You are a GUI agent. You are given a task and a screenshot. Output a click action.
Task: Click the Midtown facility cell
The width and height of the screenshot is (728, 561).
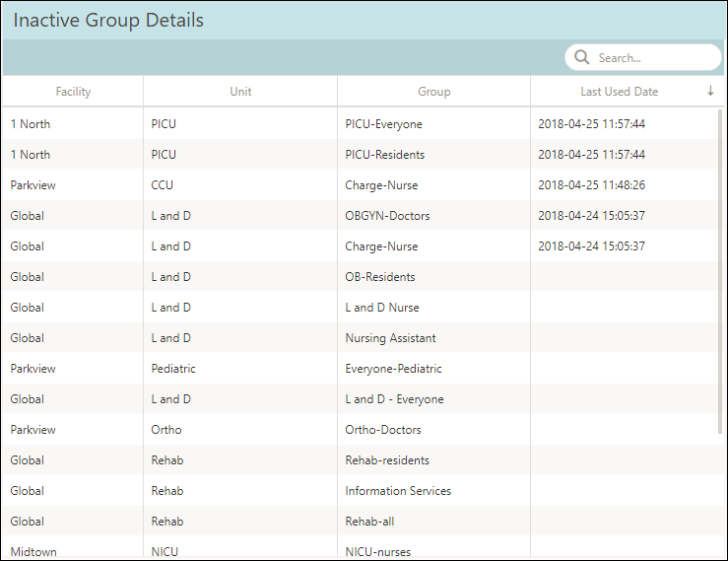click(x=33, y=552)
